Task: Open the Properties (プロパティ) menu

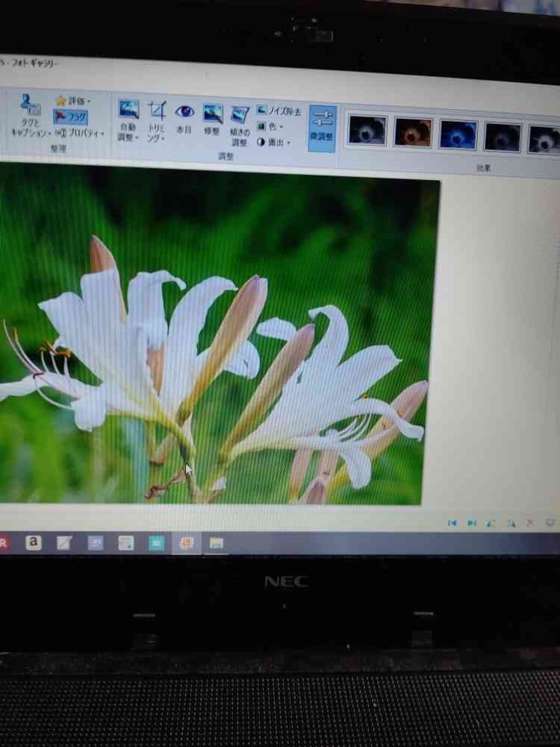Action: coord(81,134)
